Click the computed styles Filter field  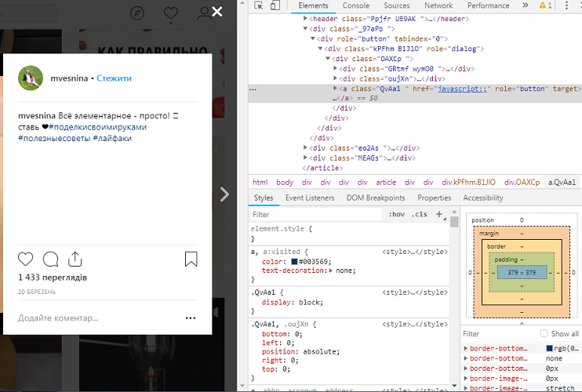pyautogui.click(x=499, y=334)
